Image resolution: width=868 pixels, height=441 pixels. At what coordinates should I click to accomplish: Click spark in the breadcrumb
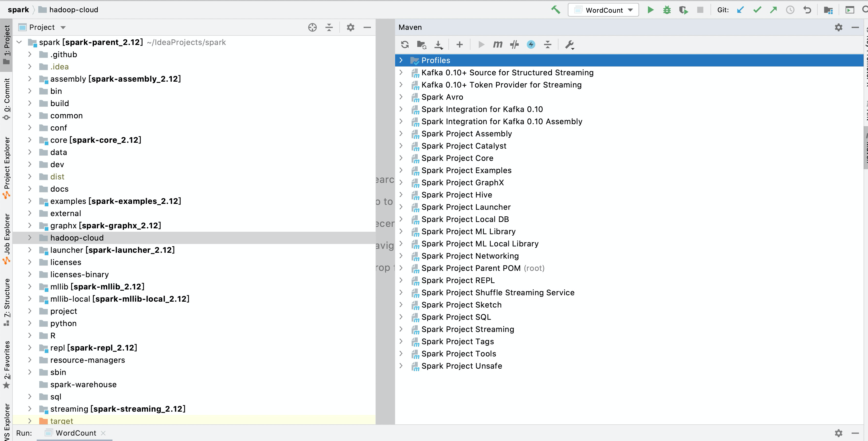pyautogui.click(x=18, y=10)
